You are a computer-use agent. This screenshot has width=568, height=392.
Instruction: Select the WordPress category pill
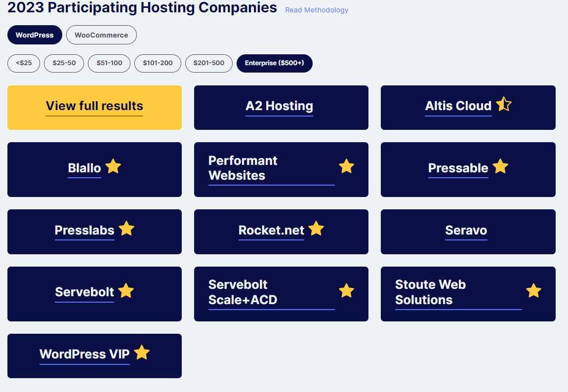(35, 35)
